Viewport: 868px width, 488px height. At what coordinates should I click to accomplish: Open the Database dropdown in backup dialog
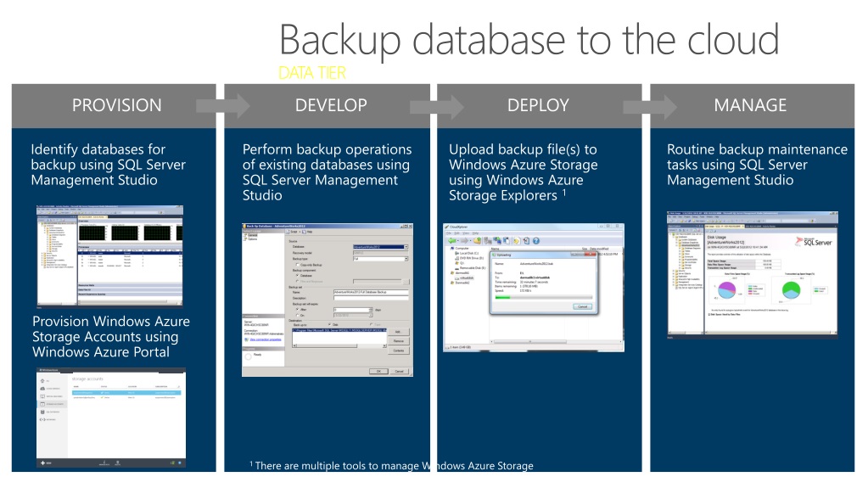381,247
